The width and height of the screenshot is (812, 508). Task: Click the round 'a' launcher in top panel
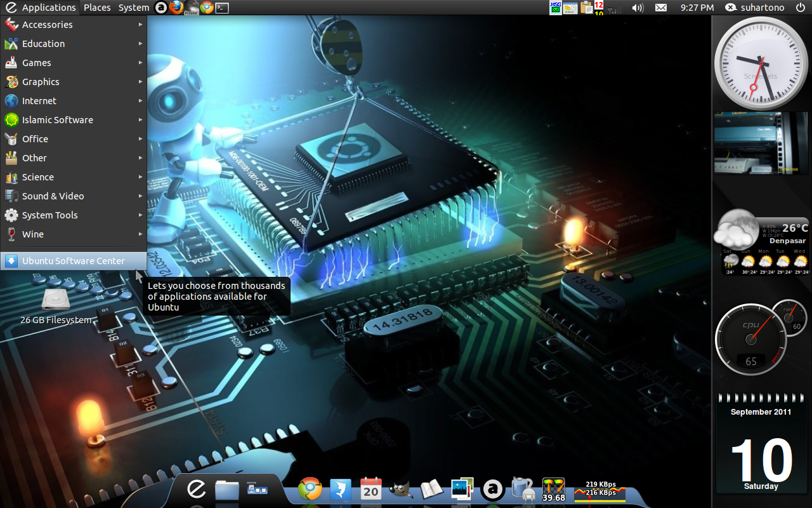161,8
